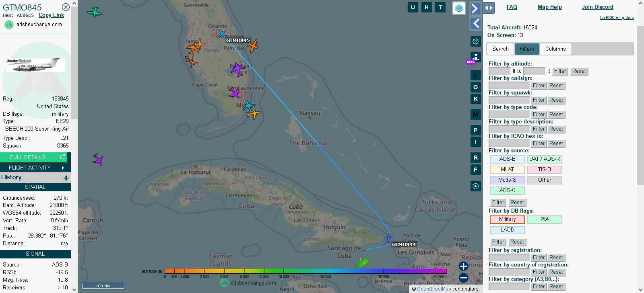Click the H map toggle button

tap(427, 7)
